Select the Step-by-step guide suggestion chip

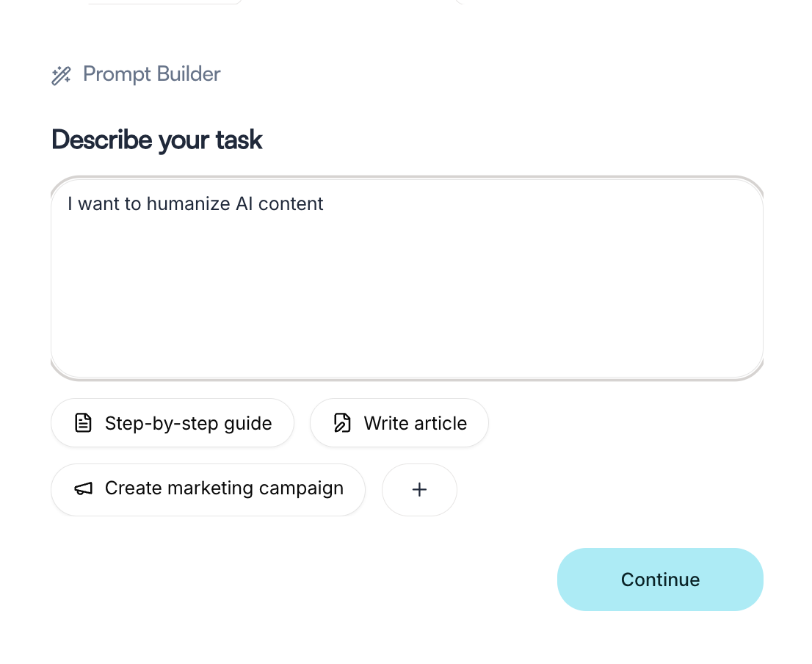(x=172, y=423)
